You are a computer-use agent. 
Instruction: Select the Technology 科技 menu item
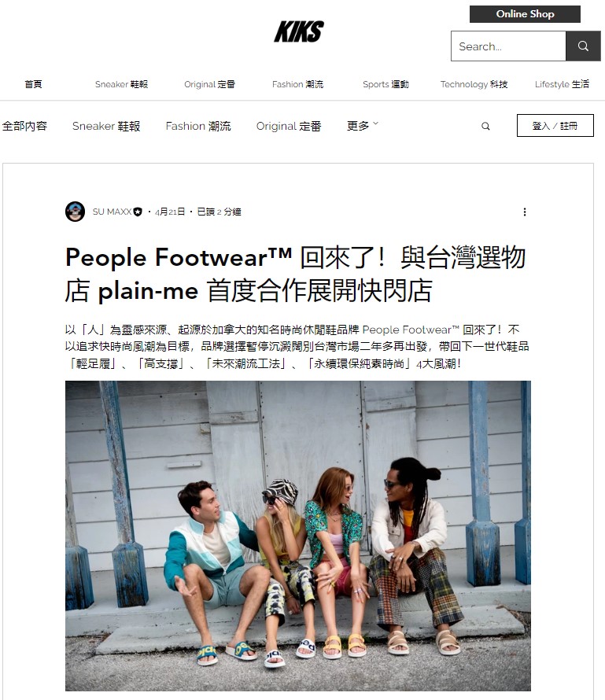tap(474, 84)
